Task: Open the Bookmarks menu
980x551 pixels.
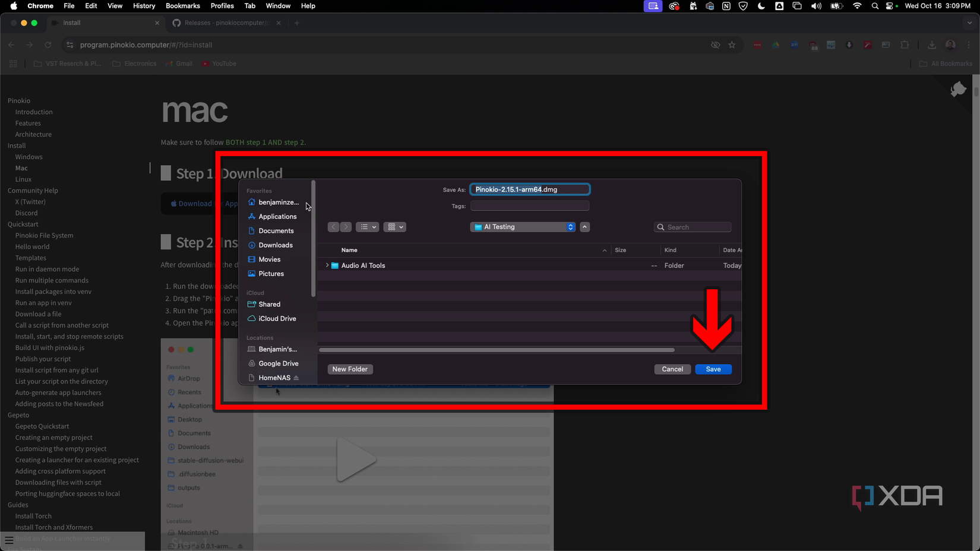Action: click(183, 6)
